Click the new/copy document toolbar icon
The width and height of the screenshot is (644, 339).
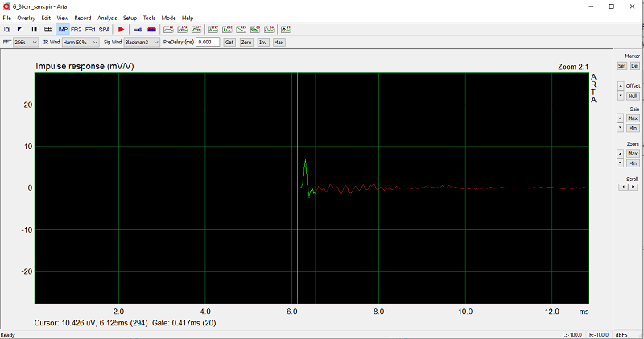tap(7, 29)
